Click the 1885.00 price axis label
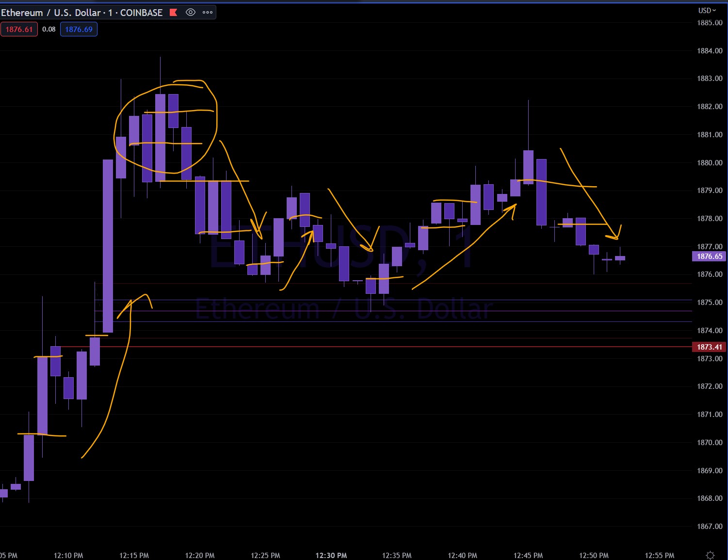 pyautogui.click(x=710, y=23)
